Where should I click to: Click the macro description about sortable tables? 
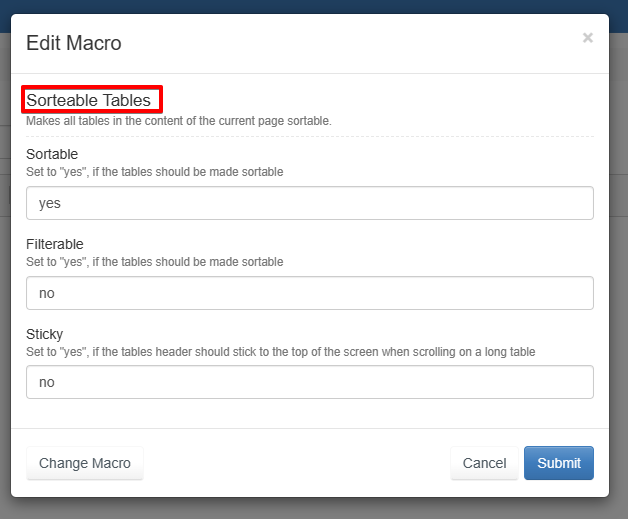[179, 121]
